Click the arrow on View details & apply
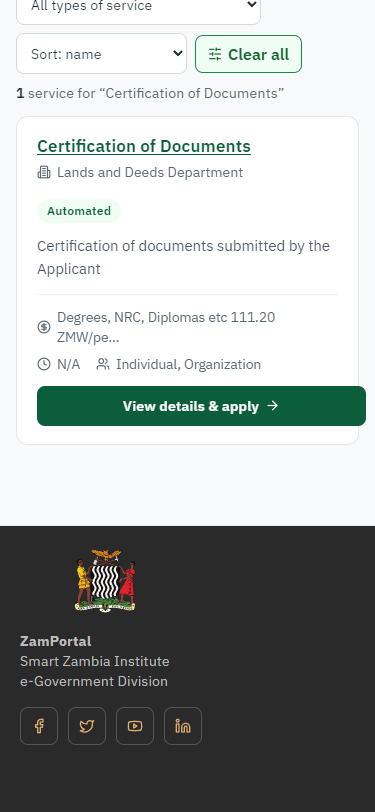The height and width of the screenshot is (812, 375). point(272,406)
